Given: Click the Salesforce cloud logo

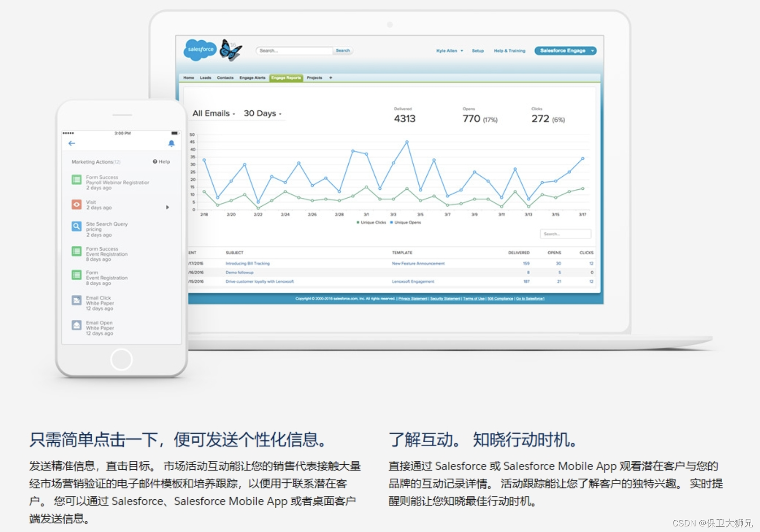Looking at the screenshot, I should coord(200,49).
